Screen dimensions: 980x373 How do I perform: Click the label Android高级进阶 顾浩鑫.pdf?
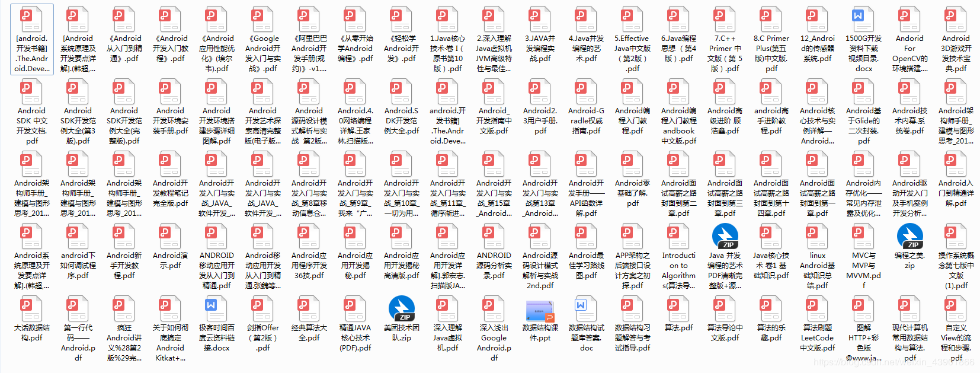click(x=725, y=120)
